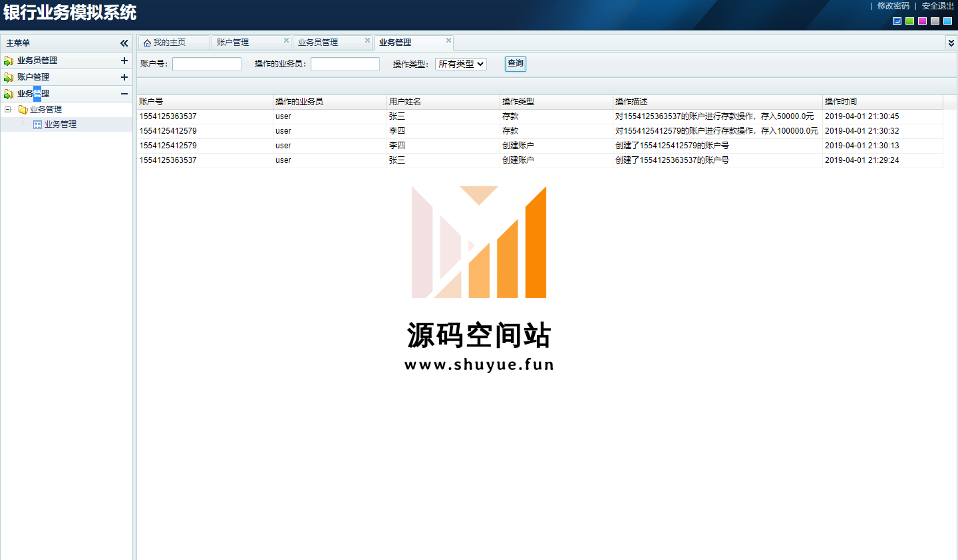Select row with time 2019-04-01 21:30:45
The height and width of the screenshot is (560, 958).
(540, 116)
